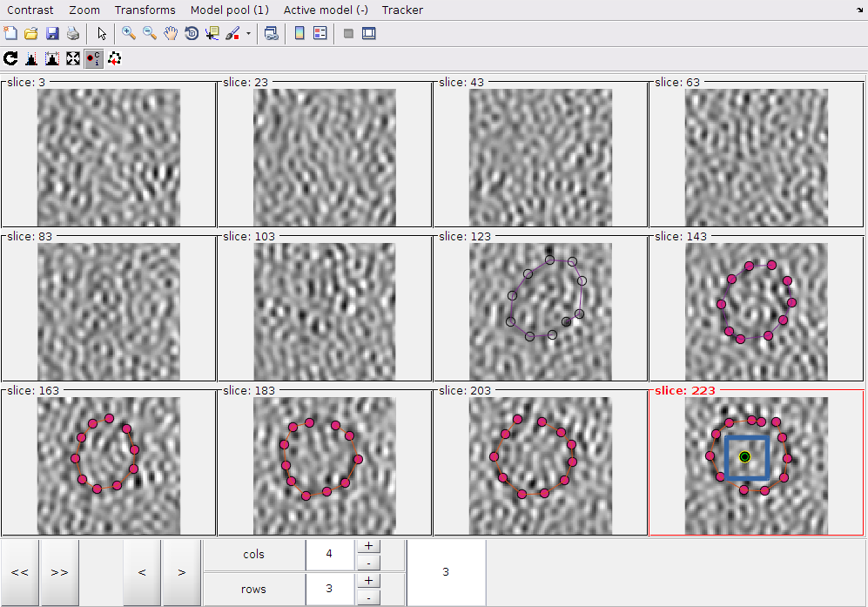Image resolution: width=868 pixels, height=607 pixels.
Task: Select the slice 23 thumbnail
Action: [325, 158]
